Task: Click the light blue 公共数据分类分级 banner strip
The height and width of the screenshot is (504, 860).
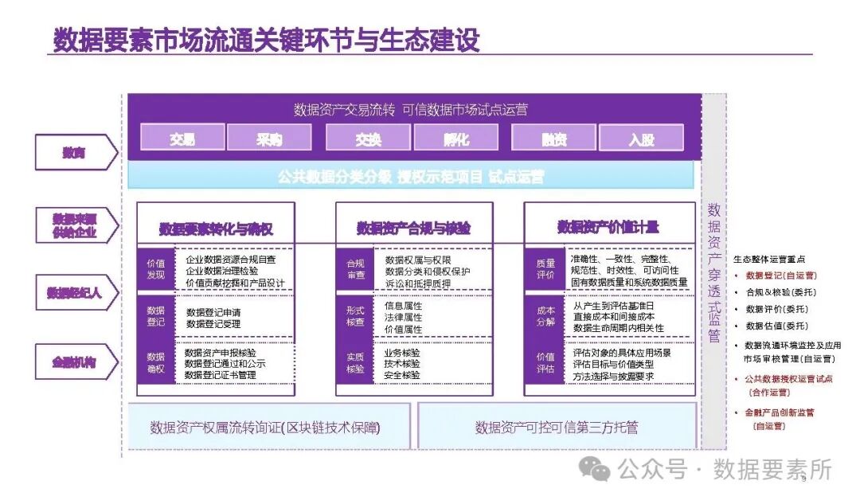Action: click(x=411, y=178)
